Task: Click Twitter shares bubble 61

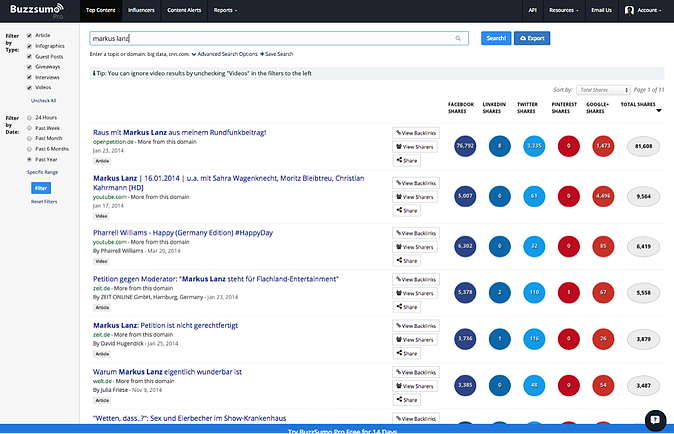Action: tap(534, 196)
